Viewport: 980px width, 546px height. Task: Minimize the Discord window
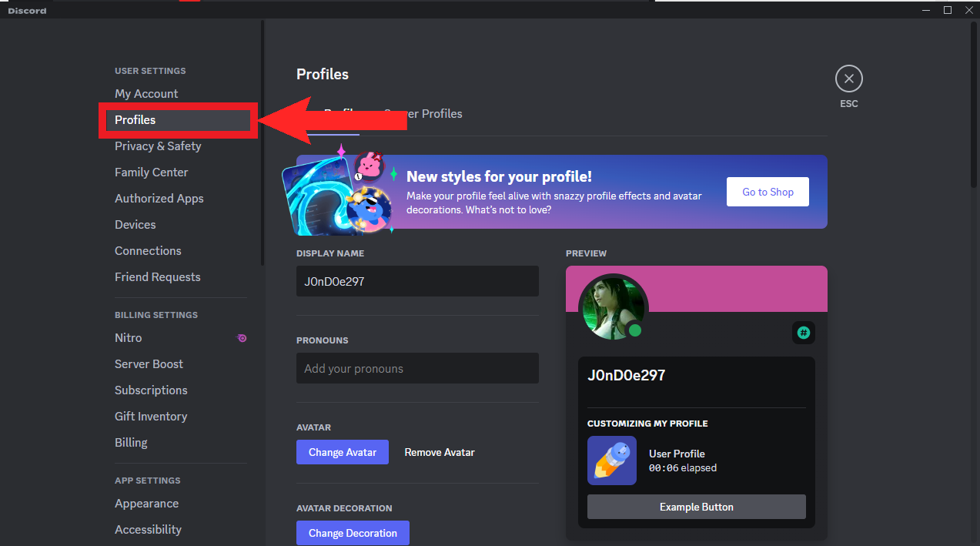pyautogui.click(x=925, y=10)
